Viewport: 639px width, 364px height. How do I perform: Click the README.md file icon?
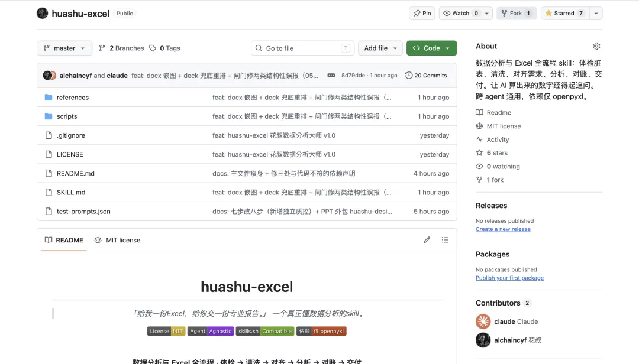point(49,174)
